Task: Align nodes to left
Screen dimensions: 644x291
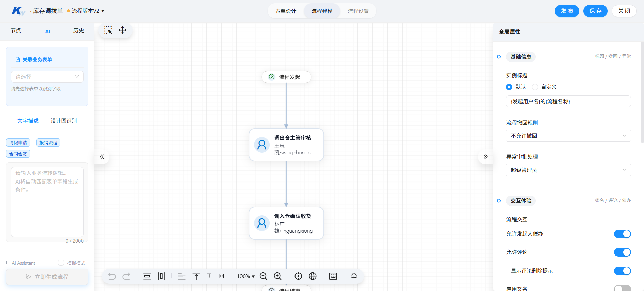Action: 182,276
